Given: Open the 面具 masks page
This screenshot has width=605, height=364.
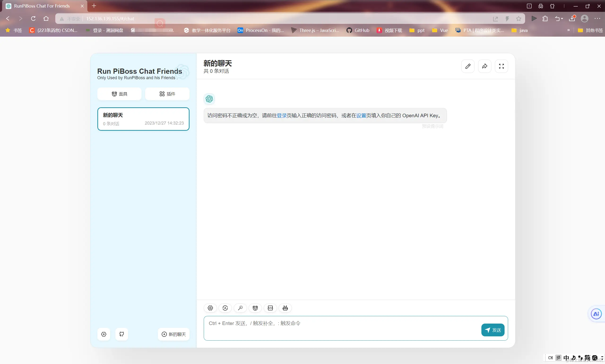Looking at the screenshot, I should [119, 94].
